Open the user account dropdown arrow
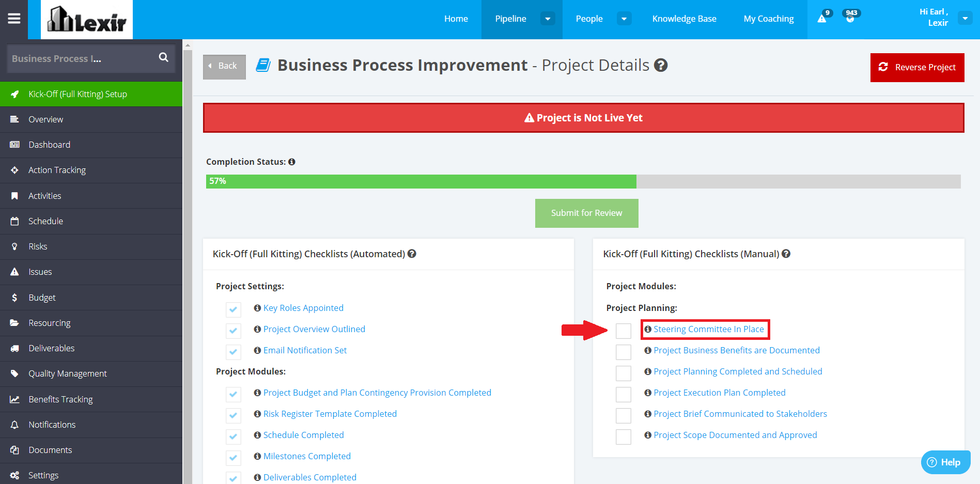The width and height of the screenshot is (980, 484). point(965,18)
